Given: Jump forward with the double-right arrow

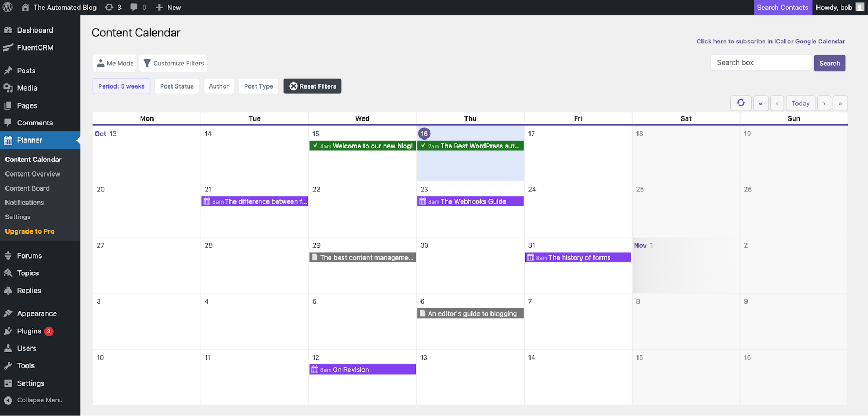Looking at the screenshot, I should [840, 103].
